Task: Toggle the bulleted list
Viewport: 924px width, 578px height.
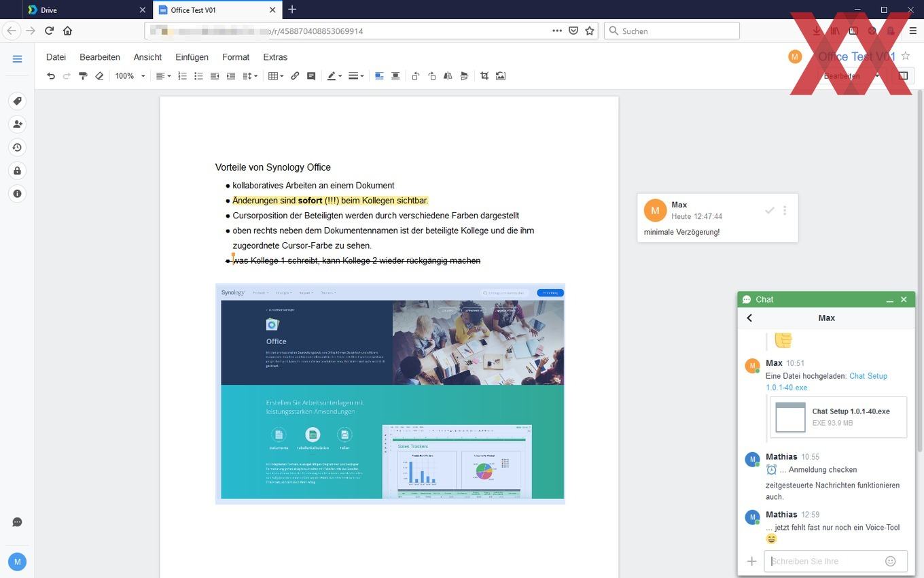Action: coord(198,76)
